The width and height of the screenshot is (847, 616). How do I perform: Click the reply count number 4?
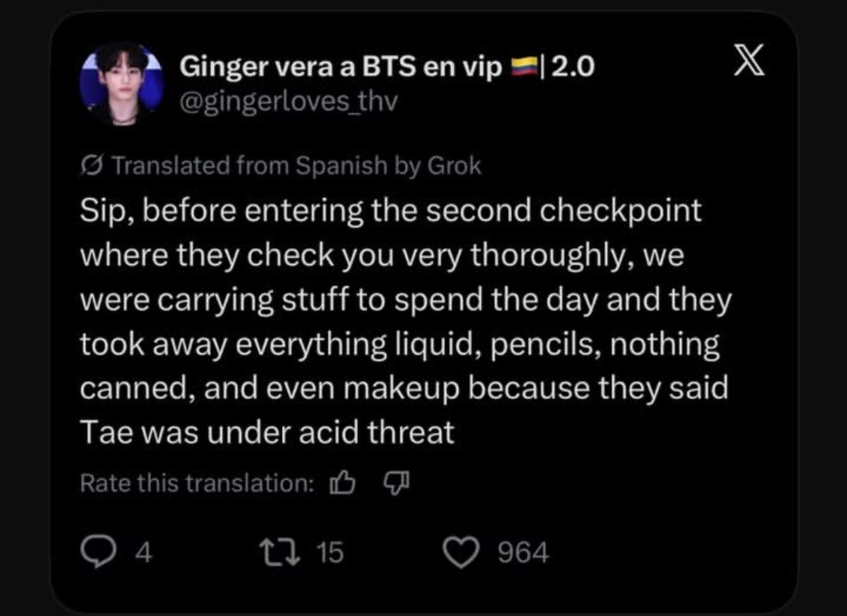click(143, 553)
